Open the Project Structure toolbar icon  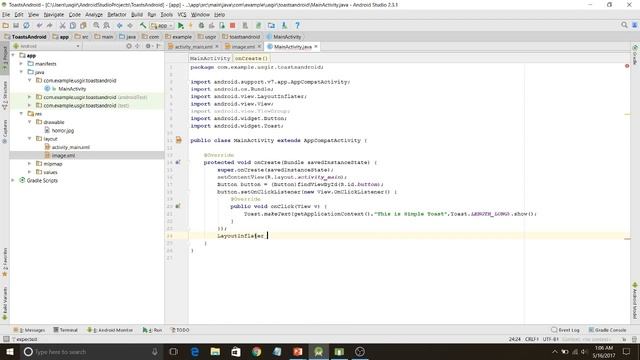click(x=271, y=25)
